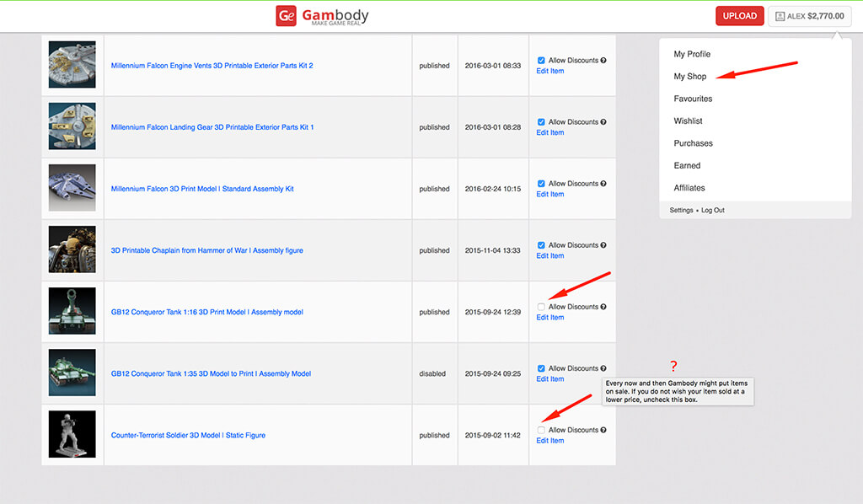Click the help icon beside Engine Vents discounts

[603, 61]
